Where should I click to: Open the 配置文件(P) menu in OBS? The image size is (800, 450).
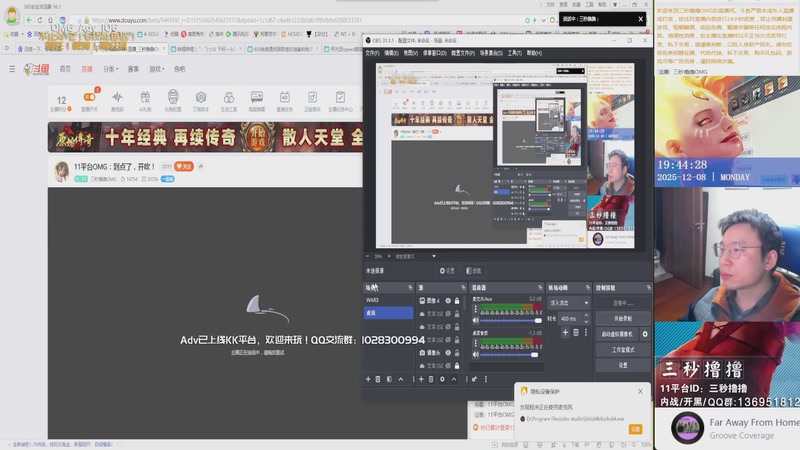click(x=462, y=53)
